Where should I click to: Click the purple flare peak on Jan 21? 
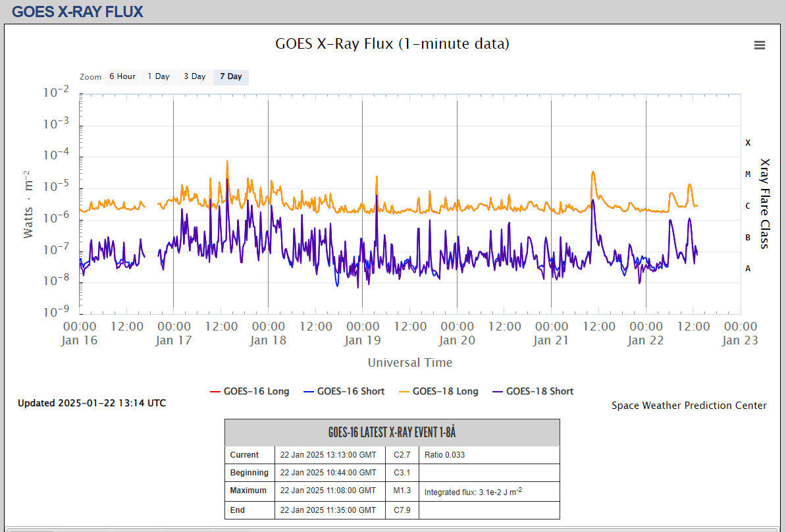coord(593,201)
